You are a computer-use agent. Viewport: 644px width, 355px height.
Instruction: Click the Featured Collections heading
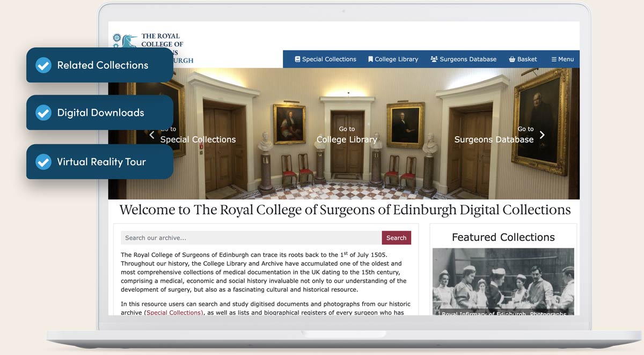click(x=503, y=237)
